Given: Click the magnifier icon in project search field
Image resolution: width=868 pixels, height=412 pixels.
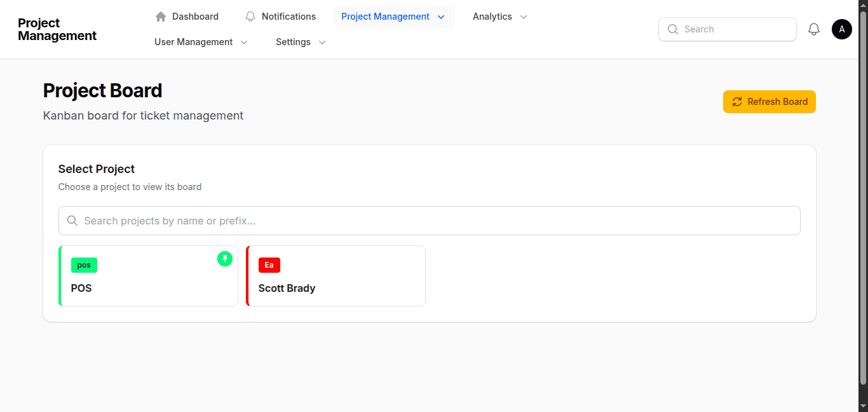Looking at the screenshot, I should click(72, 221).
